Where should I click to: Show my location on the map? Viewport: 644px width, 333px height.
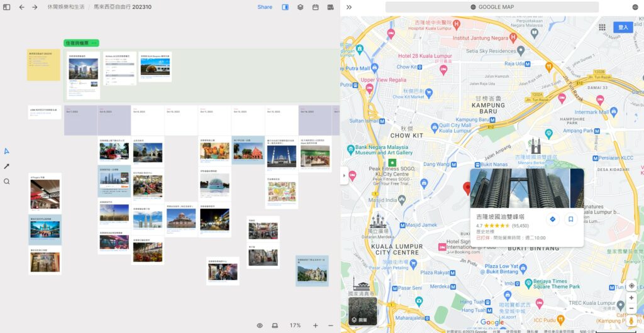(631, 286)
